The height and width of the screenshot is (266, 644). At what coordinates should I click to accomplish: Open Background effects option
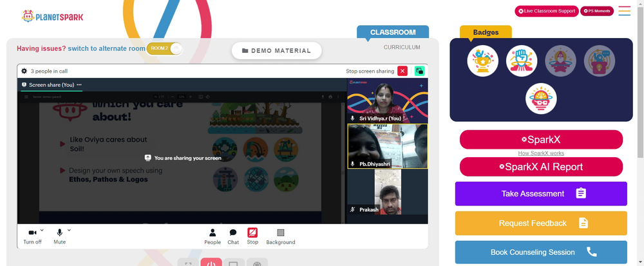(x=281, y=237)
